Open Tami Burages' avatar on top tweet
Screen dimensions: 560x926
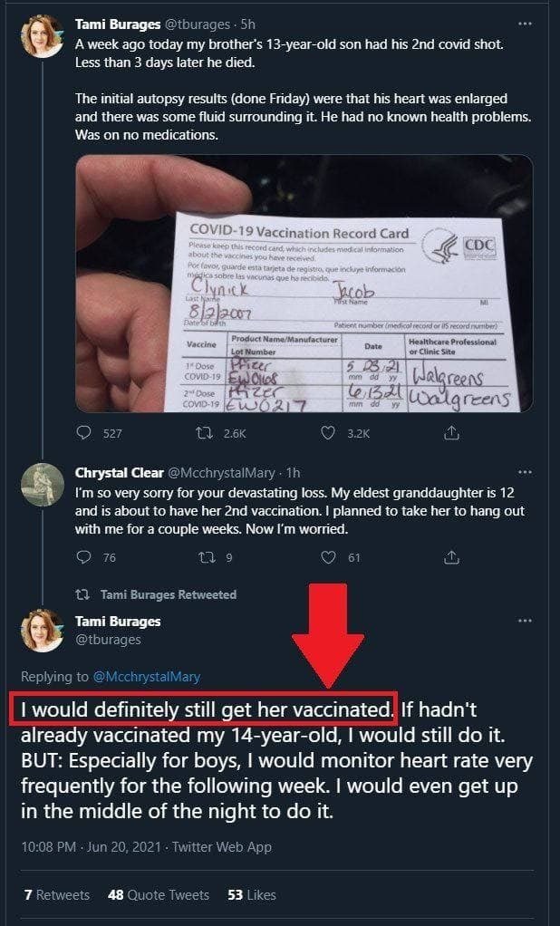43,36
